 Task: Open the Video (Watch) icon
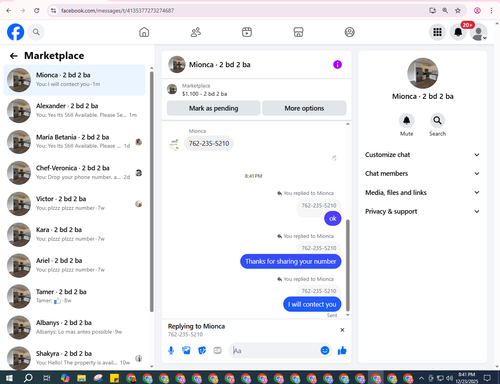click(247, 32)
